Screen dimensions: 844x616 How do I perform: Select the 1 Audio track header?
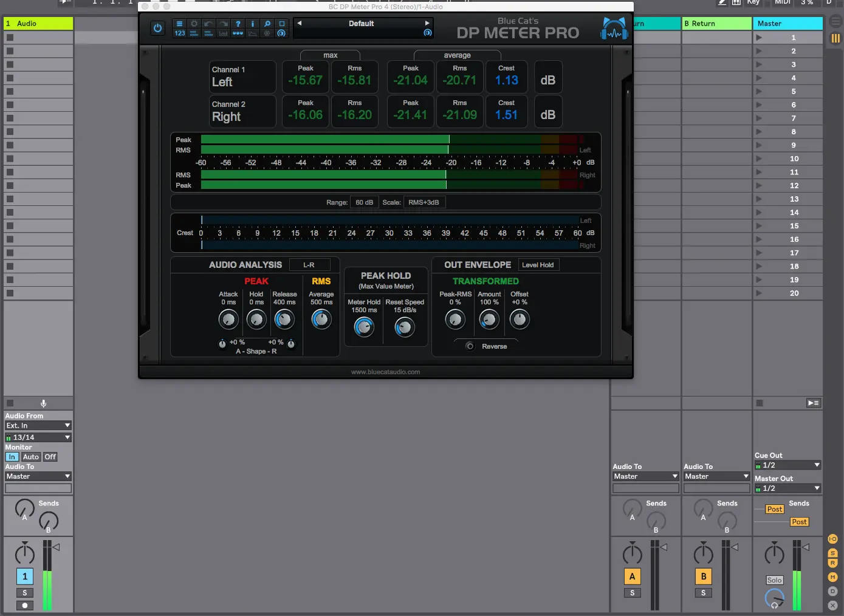38,24
